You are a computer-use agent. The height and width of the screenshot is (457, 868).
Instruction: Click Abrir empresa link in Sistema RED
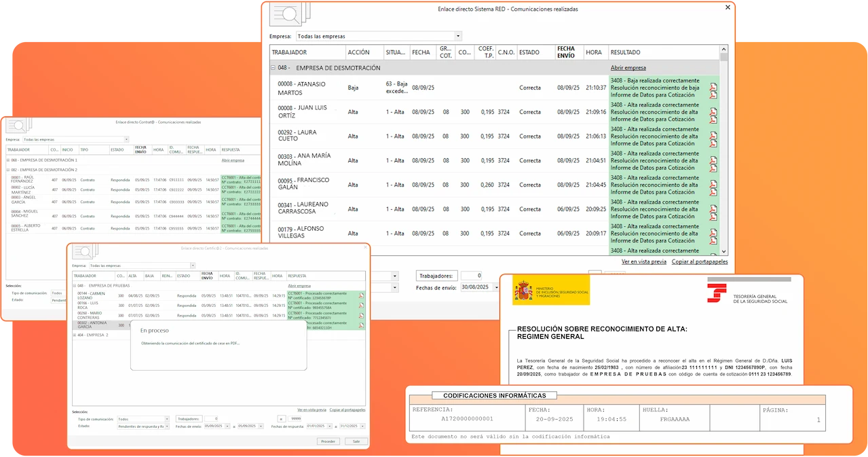point(628,68)
